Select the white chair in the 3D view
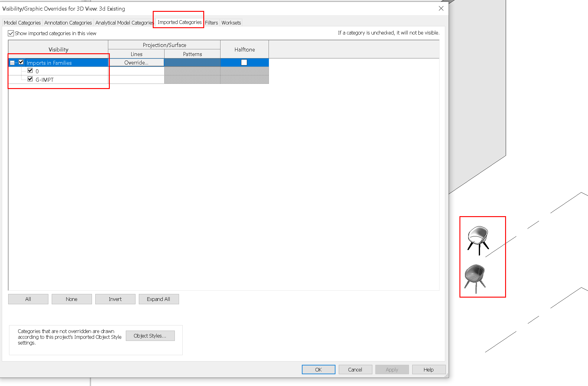This screenshot has width=588, height=386. coord(478,240)
